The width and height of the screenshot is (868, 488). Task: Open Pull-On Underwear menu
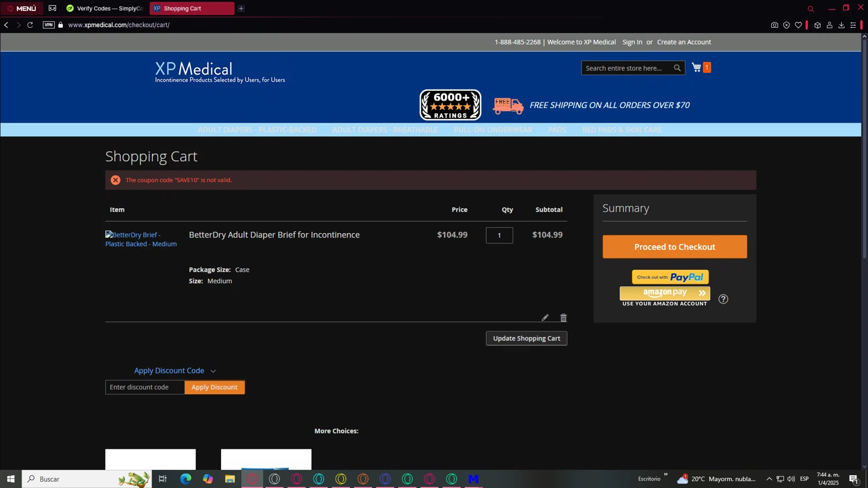[492, 130]
